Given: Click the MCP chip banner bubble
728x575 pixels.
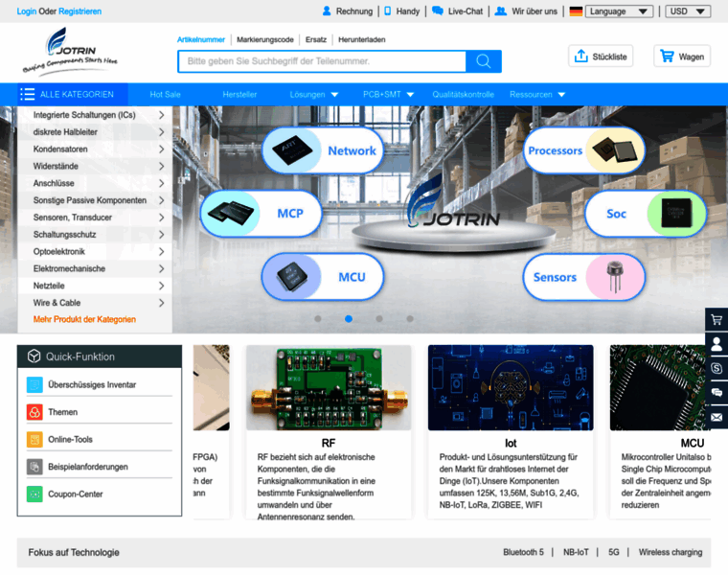Looking at the screenshot, I should click(x=261, y=214).
